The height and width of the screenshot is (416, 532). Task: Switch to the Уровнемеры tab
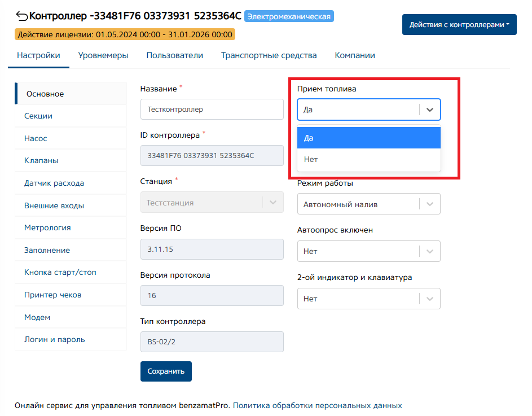click(x=103, y=55)
